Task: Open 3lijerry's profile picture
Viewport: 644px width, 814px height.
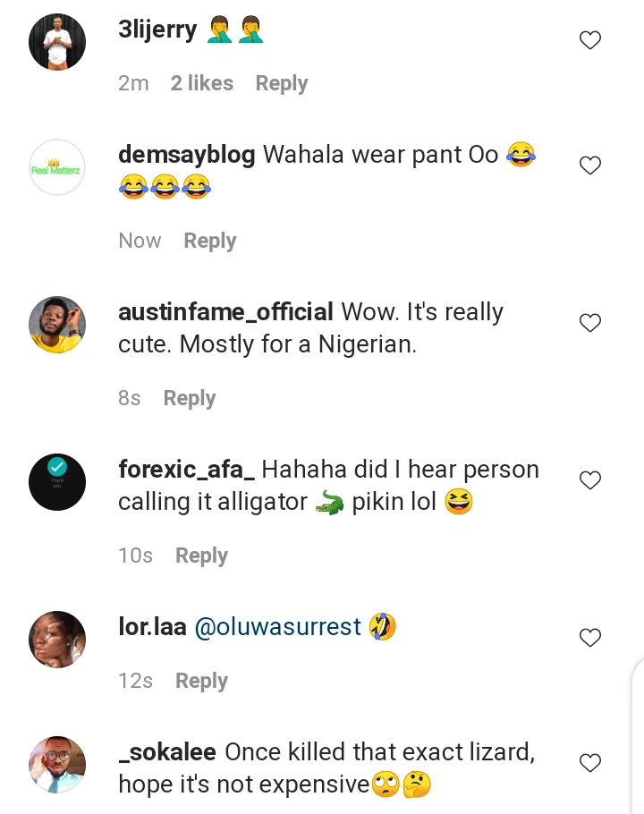Action: pyautogui.click(x=57, y=41)
